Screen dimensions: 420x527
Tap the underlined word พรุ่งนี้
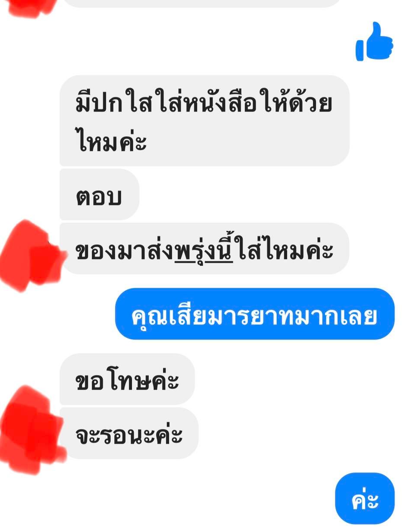(x=204, y=250)
